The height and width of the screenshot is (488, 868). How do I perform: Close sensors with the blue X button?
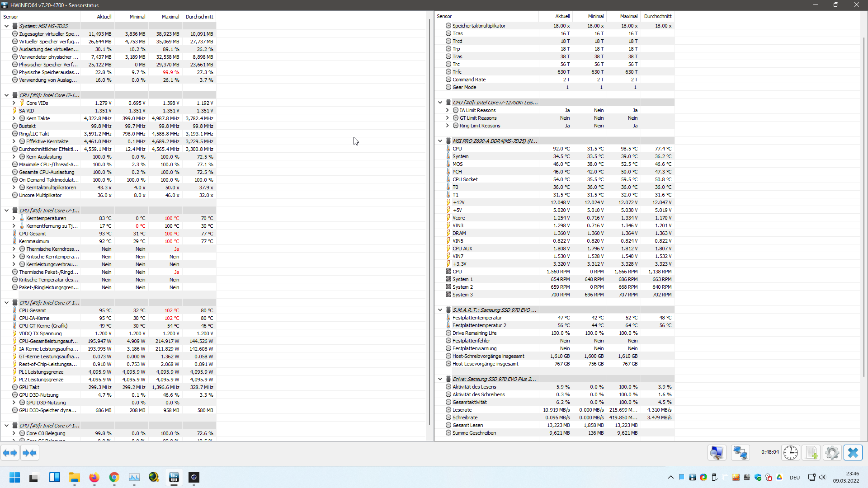click(853, 453)
